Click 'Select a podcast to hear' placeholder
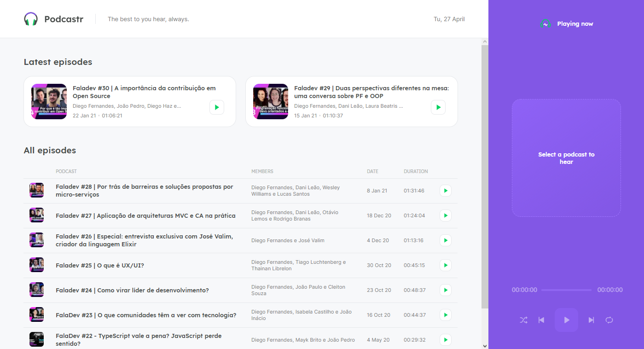644x349 pixels. [x=566, y=158]
